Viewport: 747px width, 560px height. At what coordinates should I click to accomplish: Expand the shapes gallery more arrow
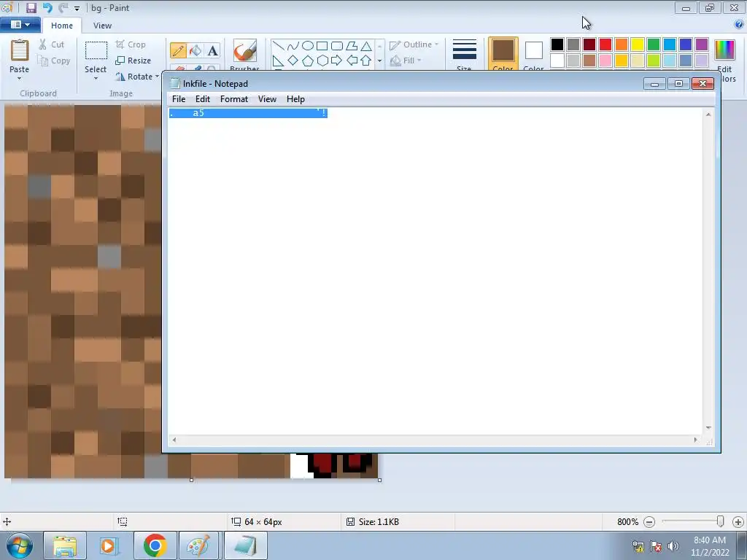tap(379, 61)
